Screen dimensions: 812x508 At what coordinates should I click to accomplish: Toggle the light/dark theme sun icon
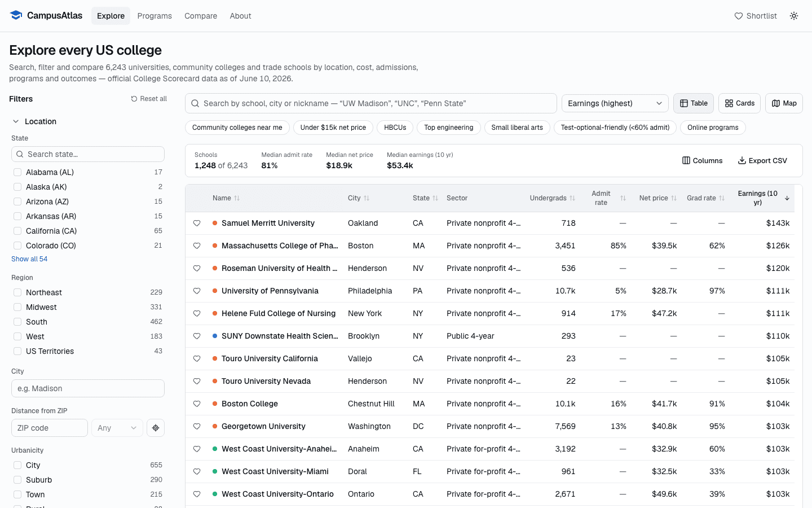tap(794, 16)
